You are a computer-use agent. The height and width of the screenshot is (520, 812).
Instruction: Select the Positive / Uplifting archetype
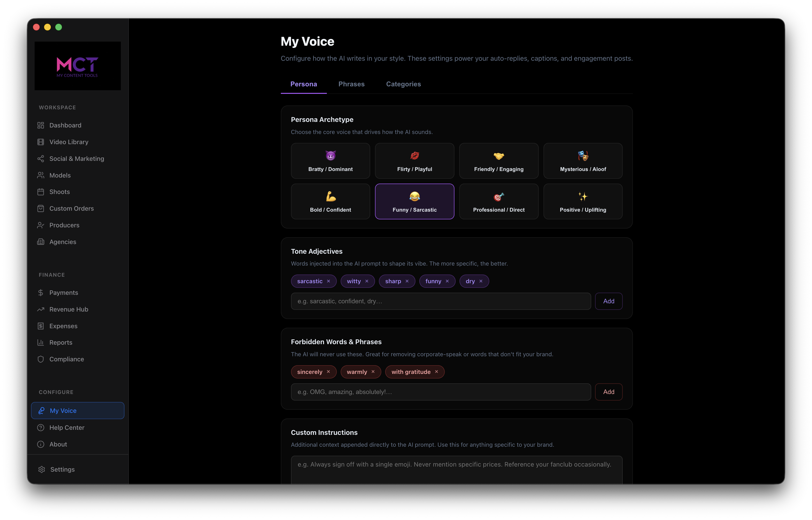coord(582,201)
